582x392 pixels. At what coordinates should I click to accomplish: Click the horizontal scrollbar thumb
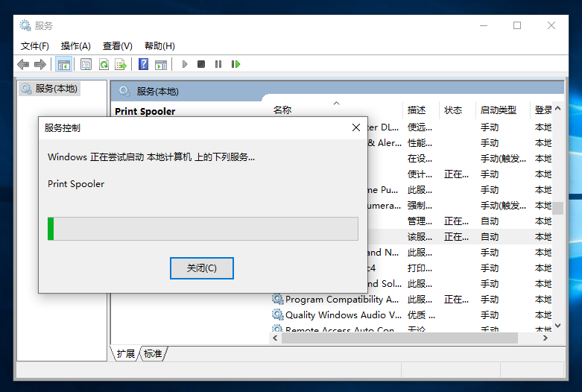click(x=399, y=338)
